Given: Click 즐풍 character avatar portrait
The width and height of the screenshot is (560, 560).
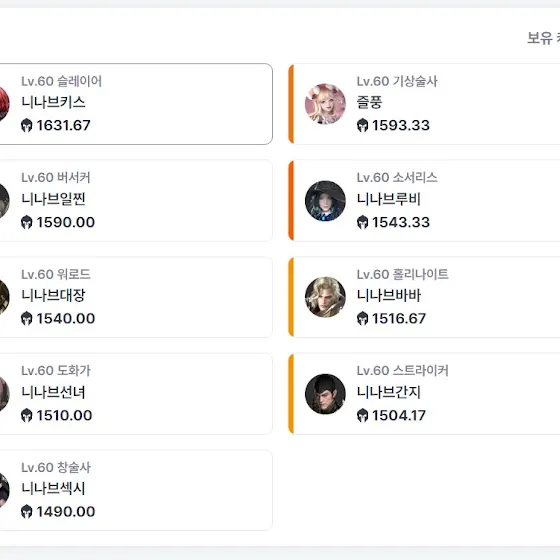Looking at the screenshot, I should click(325, 104).
